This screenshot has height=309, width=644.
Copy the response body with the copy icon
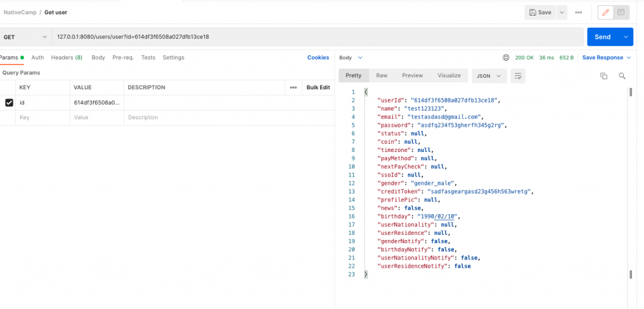pyautogui.click(x=604, y=76)
